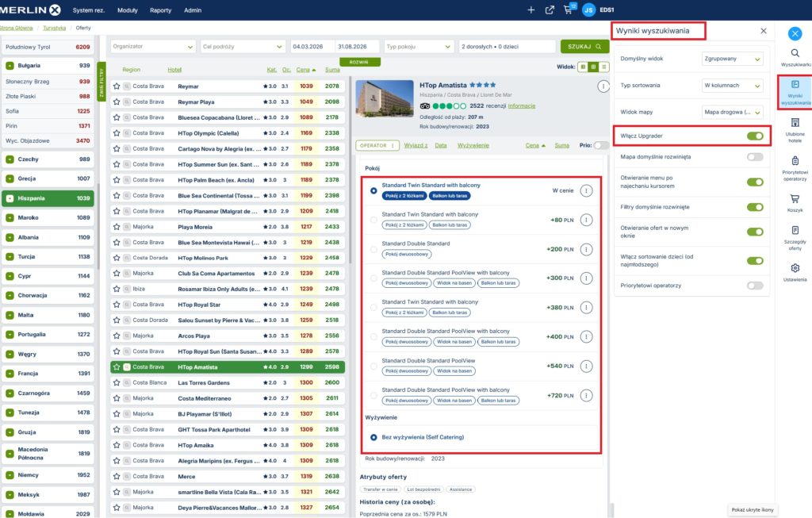
Task: Open the Domyślny widok dropdown
Action: [732, 59]
